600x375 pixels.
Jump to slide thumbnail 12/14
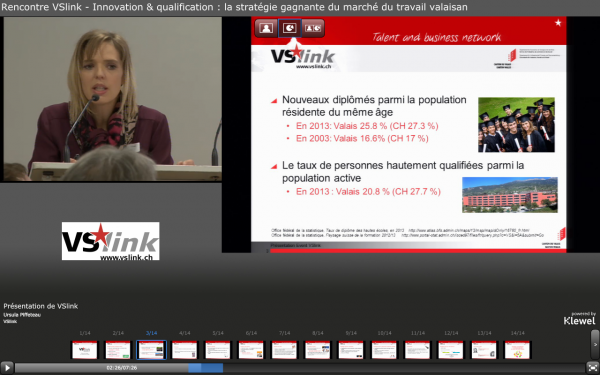point(451,350)
